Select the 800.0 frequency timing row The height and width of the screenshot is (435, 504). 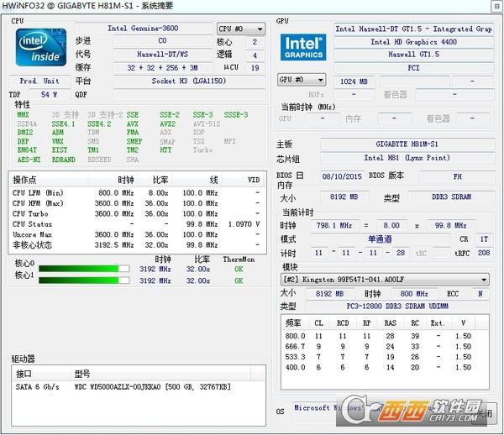[385, 336]
